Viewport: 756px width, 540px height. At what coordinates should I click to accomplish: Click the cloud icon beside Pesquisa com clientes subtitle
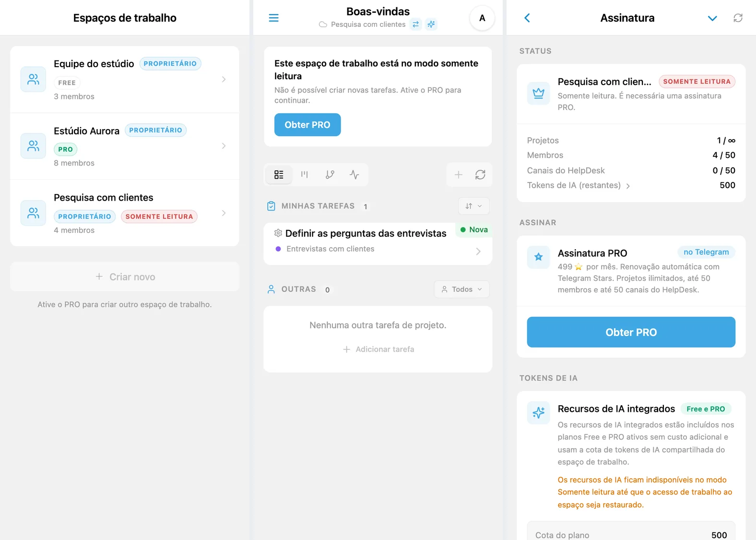tap(323, 24)
